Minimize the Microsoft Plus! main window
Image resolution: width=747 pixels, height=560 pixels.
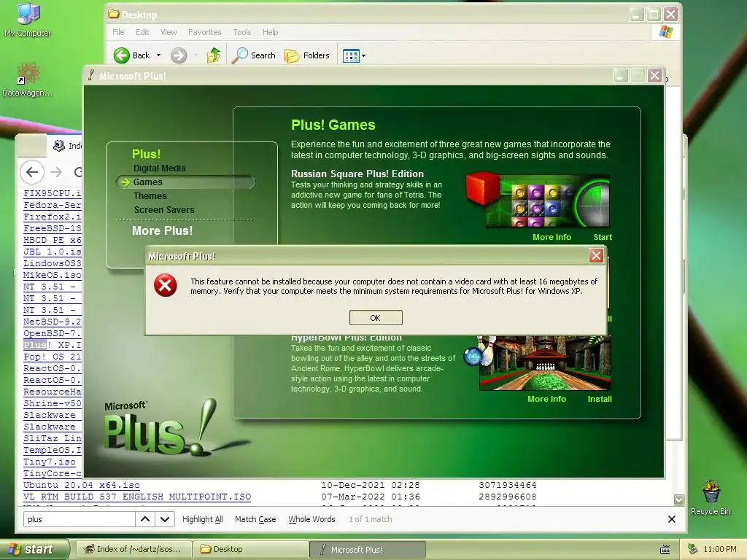coord(620,75)
